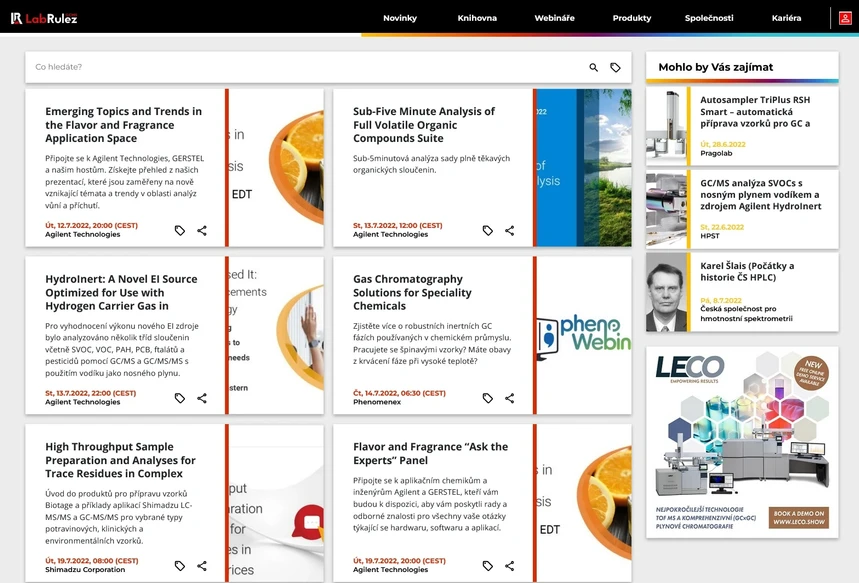Click the LECO banner image

(x=743, y=440)
